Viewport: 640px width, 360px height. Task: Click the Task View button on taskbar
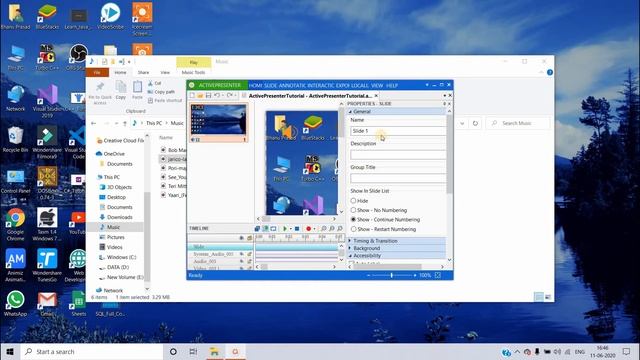(193, 351)
